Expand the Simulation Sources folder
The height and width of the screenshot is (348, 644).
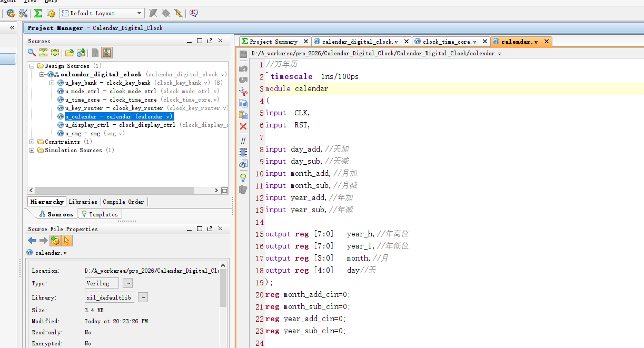pyautogui.click(x=33, y=150)
